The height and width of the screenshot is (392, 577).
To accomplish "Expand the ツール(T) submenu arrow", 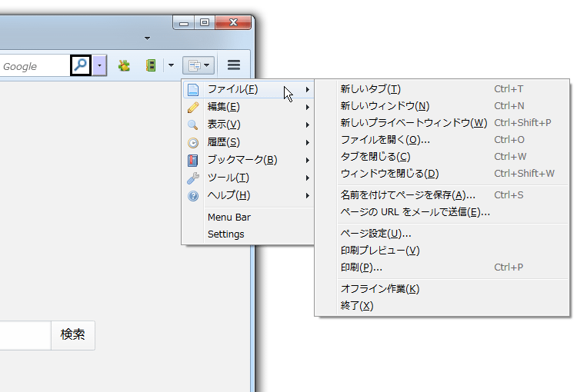I will click(x=307, y=178).
